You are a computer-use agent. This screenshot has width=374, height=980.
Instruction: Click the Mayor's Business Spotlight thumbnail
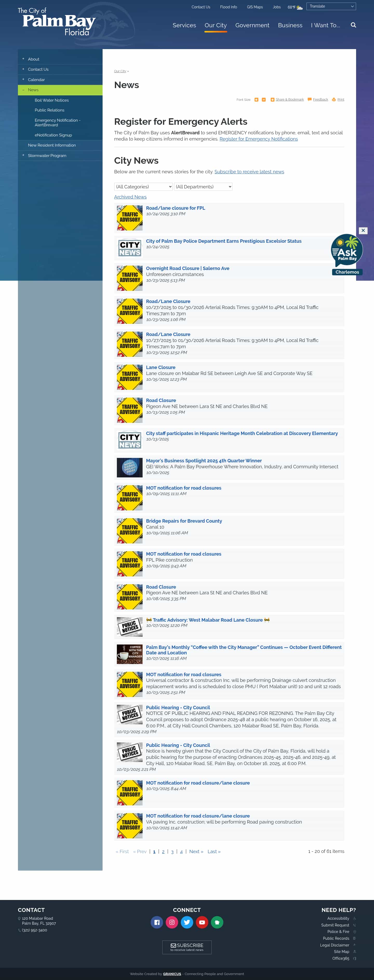[x=130, y=468]
